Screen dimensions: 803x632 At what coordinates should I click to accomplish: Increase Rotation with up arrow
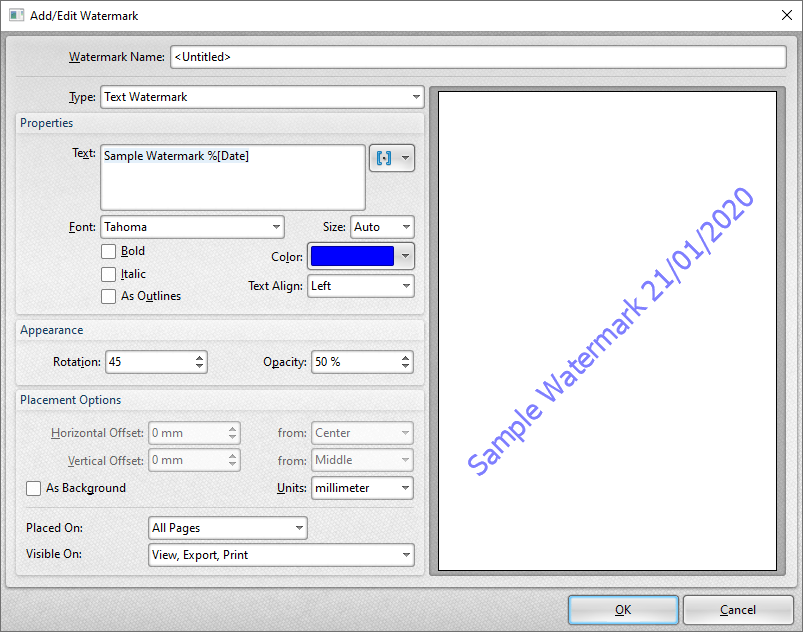[200, 357]
